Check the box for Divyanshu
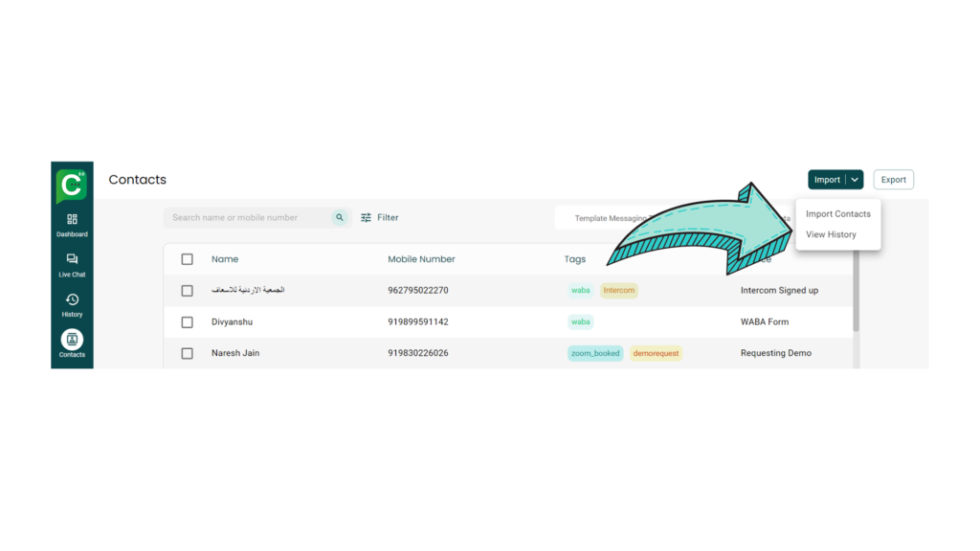 click(x=187, y=322)
